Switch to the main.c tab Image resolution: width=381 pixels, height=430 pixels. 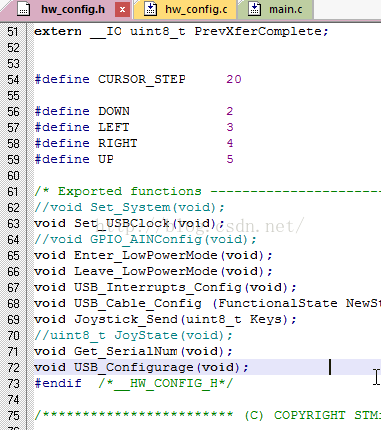tap(275, 9)
